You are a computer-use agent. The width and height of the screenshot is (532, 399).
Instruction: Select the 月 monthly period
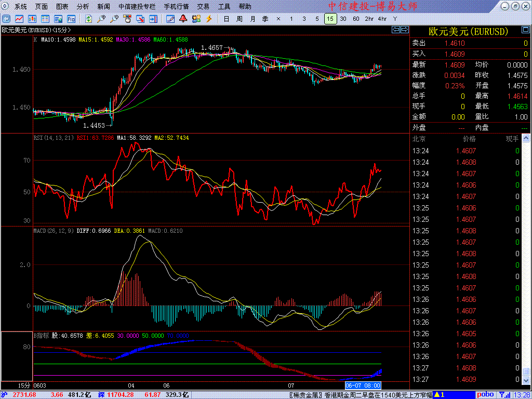pos(252,19)
